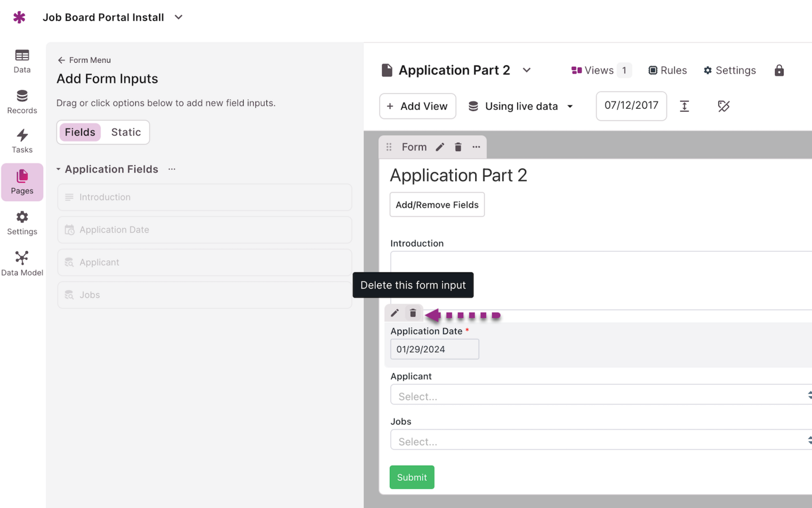Collapse the Application Fields section
This screenshot has width=812, height=508.
[58, 169]
